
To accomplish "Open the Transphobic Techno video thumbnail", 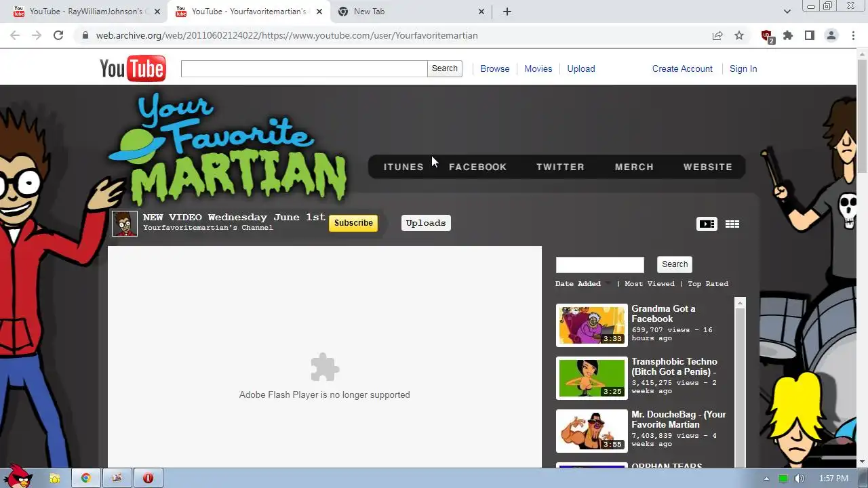I will [x=592, y=378].
